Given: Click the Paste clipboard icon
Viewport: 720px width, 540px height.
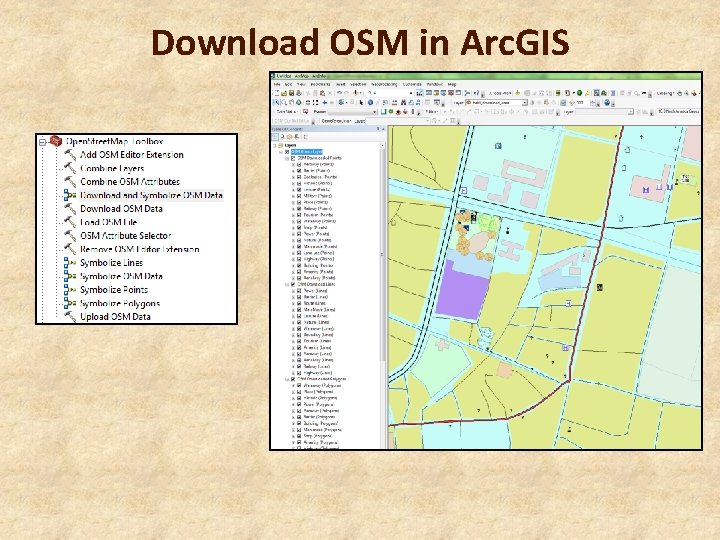Looking at the screenshot, I should pos(322,93).
